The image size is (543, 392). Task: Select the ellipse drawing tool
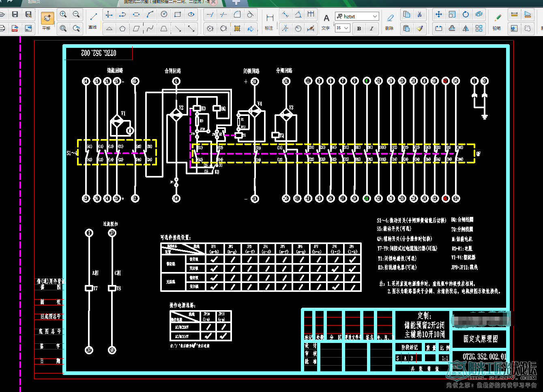(191, 15)
